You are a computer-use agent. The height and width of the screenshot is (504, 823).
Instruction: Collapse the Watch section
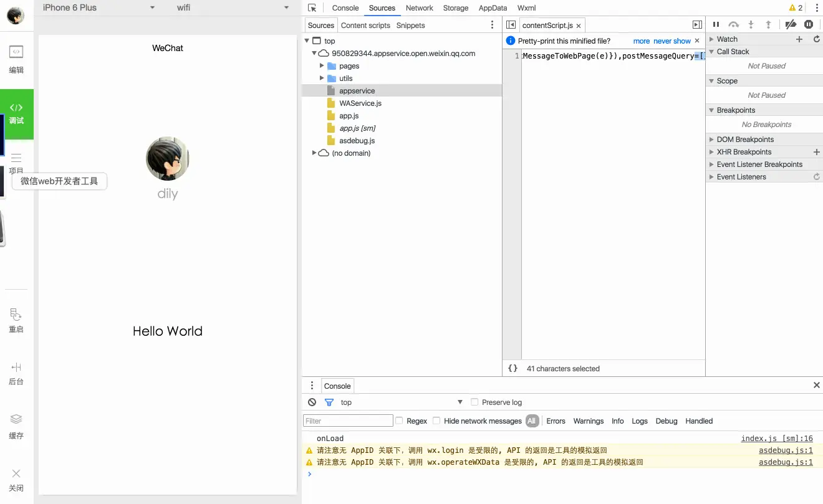coord(712,39)
